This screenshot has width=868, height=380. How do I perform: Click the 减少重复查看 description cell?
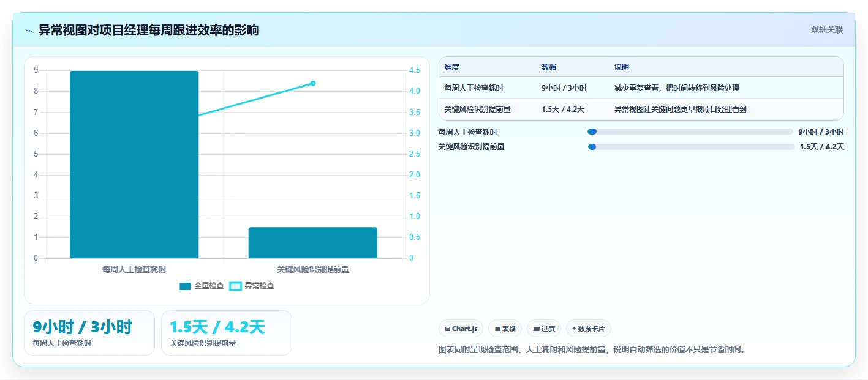[x=677, y=88]
